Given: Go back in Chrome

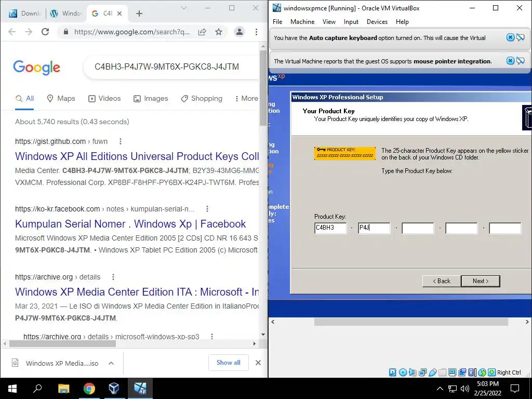Looking at the screenshot, I should pos(12,32).
